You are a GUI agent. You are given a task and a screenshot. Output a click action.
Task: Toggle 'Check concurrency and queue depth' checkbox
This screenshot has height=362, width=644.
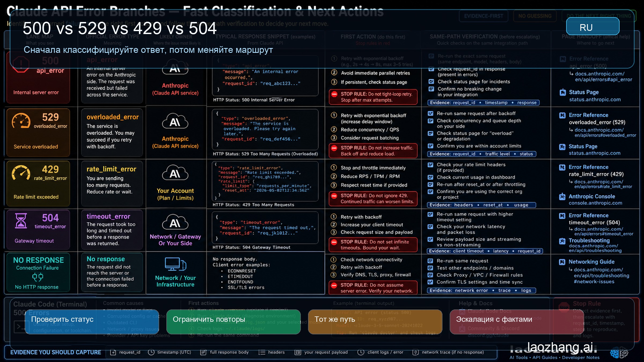(x=431, y=121)
